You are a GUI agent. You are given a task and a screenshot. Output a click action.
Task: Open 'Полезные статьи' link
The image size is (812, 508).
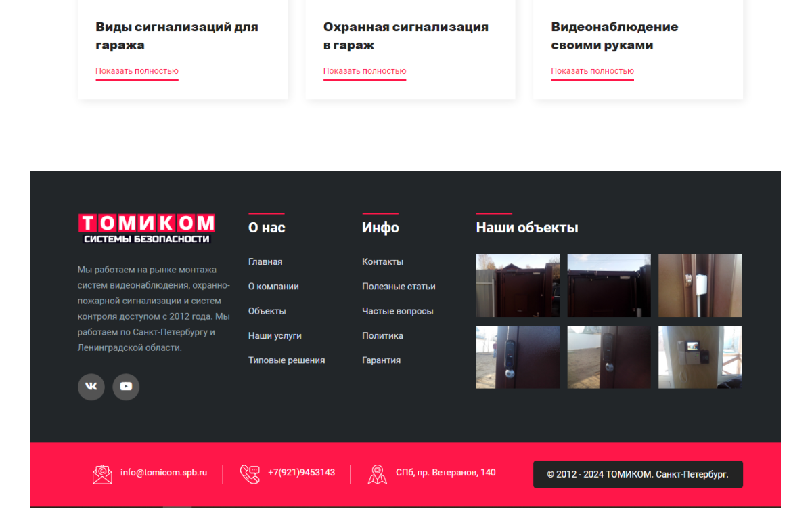tap(399, 287)
